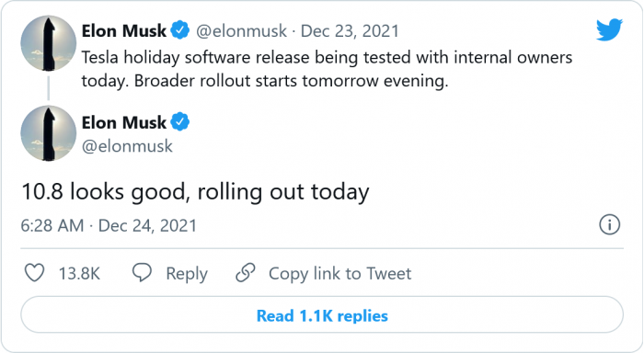Click the reply speech bubble icon

click(x=142, y=272)
